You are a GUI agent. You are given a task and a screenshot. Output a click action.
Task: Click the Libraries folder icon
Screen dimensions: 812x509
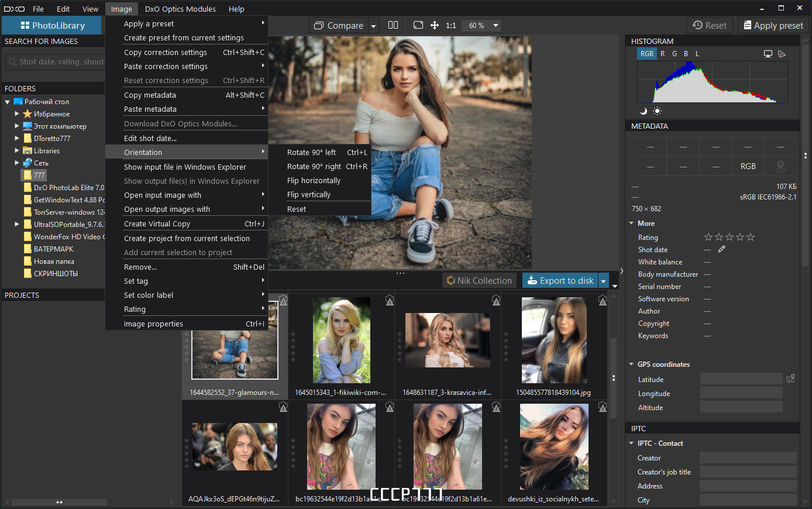[x=27, y=150]
